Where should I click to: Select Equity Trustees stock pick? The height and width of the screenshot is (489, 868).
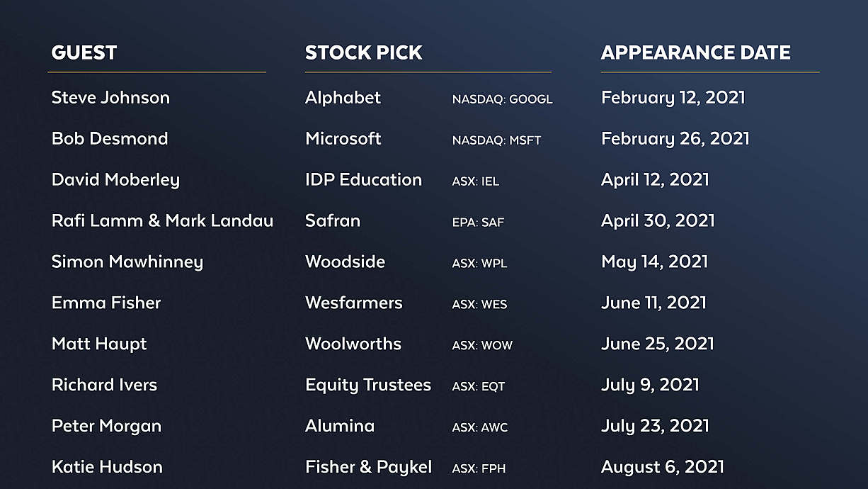[x=368, y=386]
